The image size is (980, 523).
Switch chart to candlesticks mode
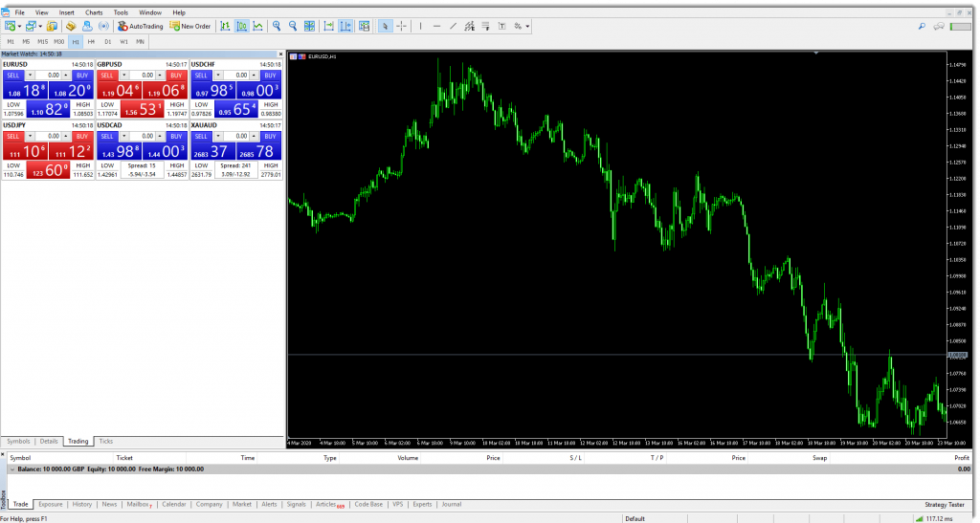(243, 26)
